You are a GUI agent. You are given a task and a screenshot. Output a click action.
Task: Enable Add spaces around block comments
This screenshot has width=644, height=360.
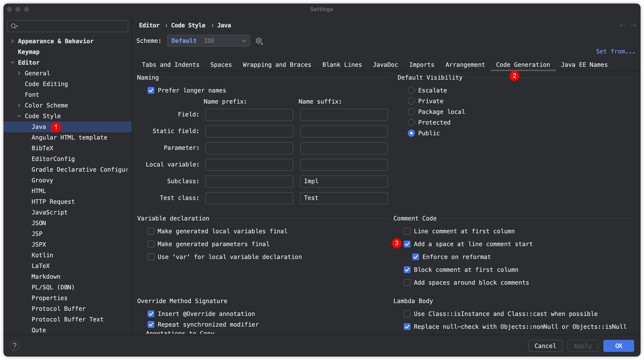tap(407, 283)
